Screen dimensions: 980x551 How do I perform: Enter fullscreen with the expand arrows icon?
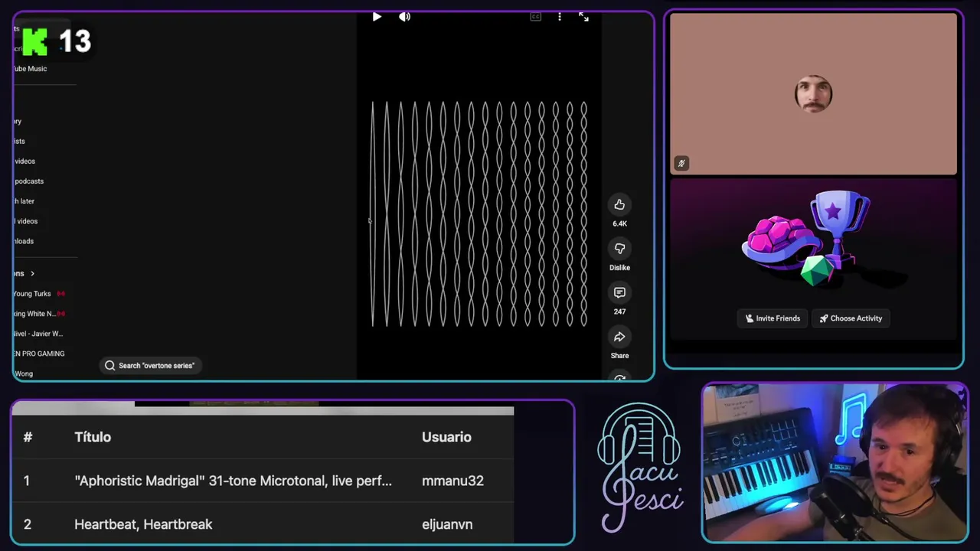pyautogui.click(x=584, y=17)
